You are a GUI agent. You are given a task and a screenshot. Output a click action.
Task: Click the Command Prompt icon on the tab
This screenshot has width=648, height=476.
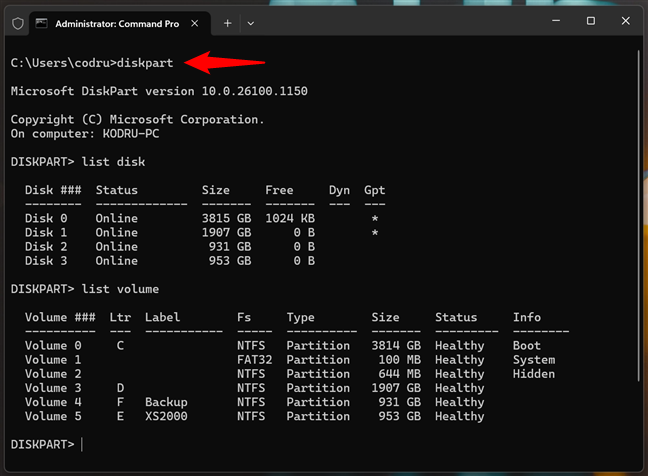41,22
